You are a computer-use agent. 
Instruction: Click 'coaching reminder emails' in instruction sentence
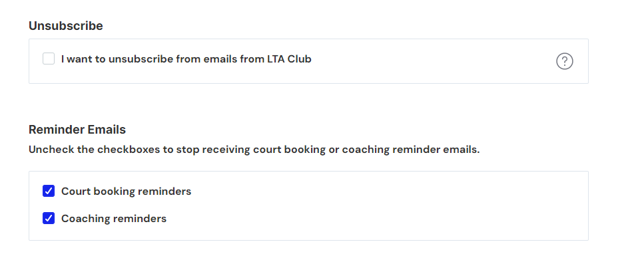coord(411,150)
